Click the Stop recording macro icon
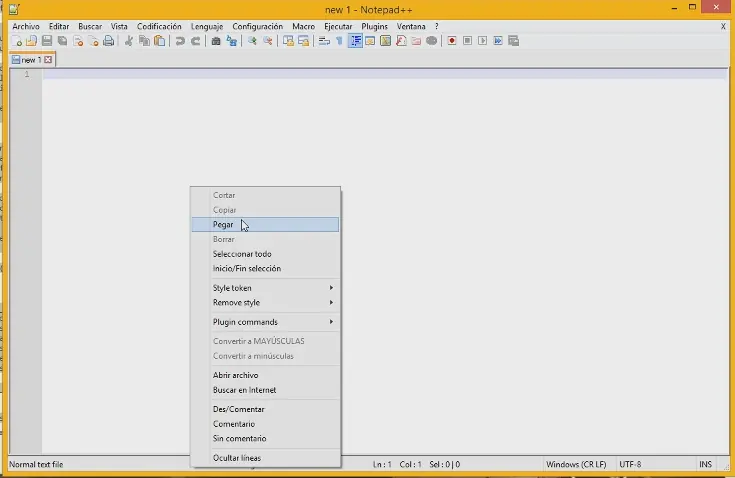 [467, 41]
